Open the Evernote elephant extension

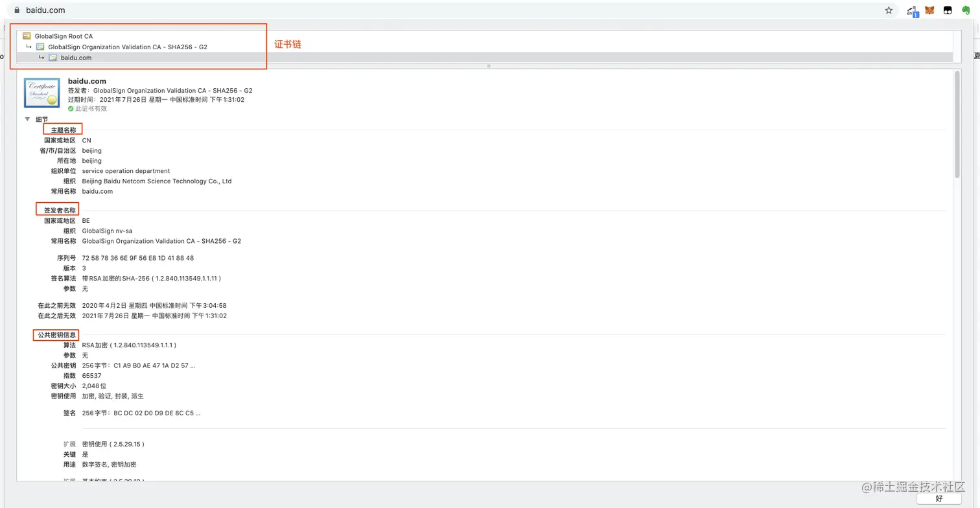pos(965,10)
